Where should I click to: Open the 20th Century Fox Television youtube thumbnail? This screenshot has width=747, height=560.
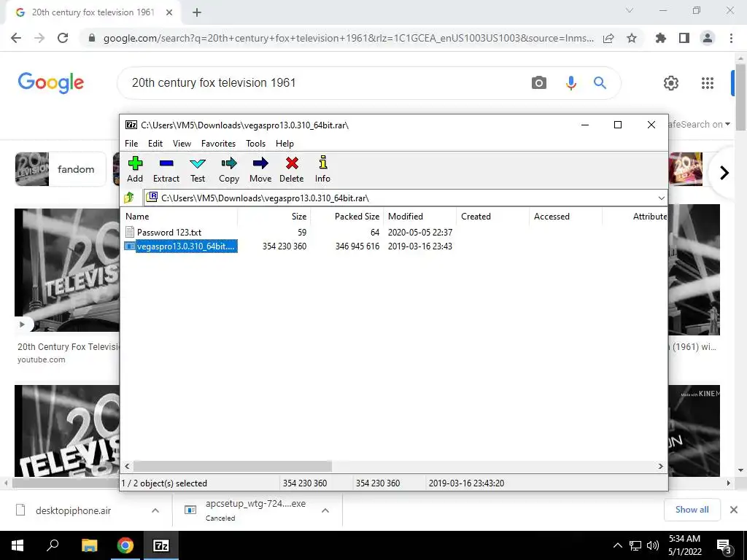67,270
